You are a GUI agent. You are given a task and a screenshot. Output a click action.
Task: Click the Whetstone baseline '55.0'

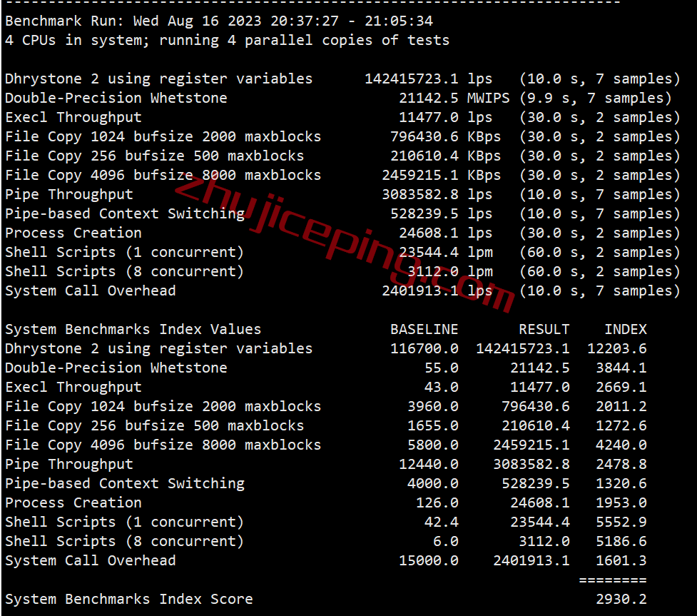point(442,368)
